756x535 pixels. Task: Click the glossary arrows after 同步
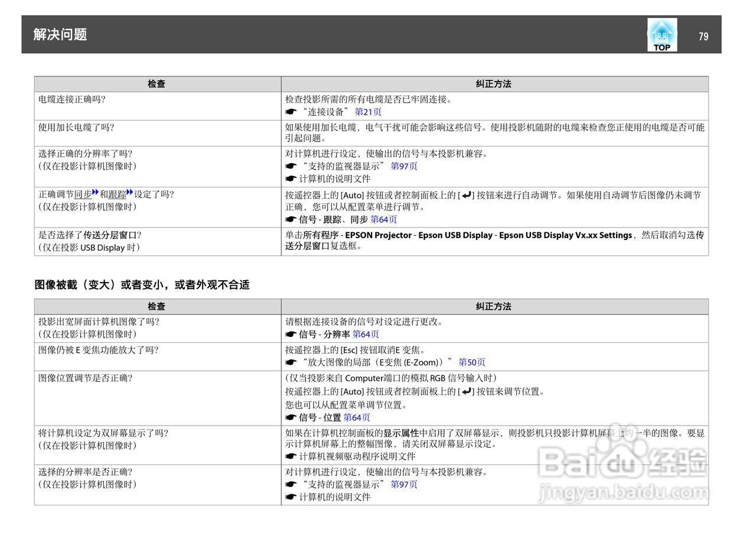point(95,192)
